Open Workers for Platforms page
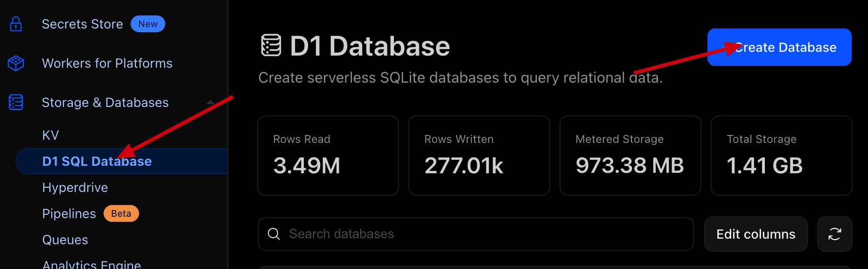The image size is (868, 269). (x=107, y=63)
